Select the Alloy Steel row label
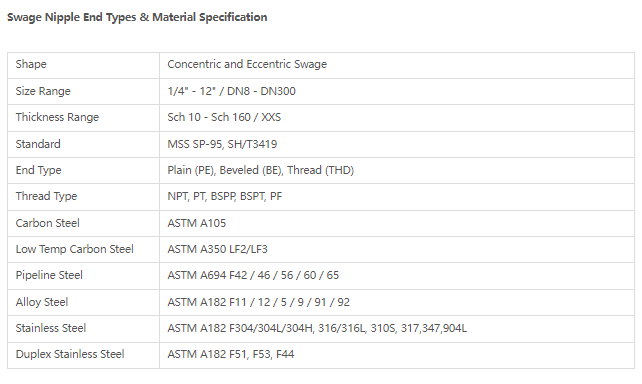 coord(42,302)
